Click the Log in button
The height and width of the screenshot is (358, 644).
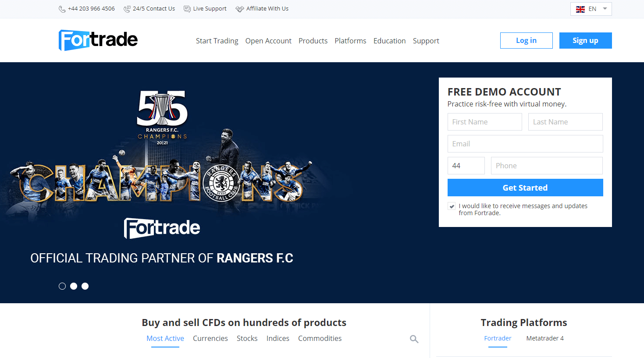pos(527,40)
